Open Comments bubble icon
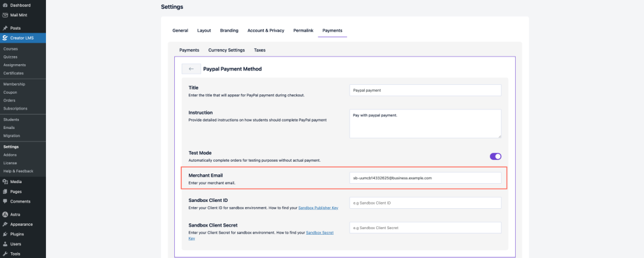 5,201
